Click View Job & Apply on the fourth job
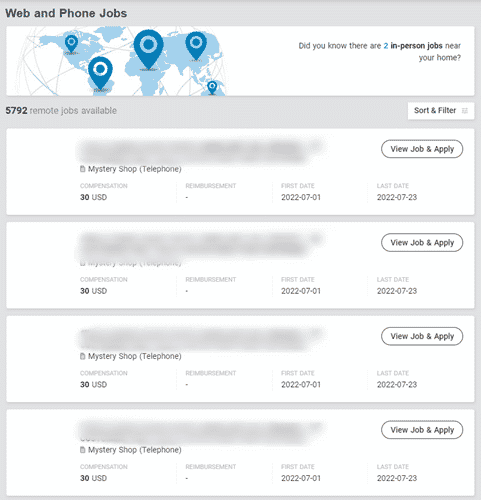Image resolution: width=481 pixels, height=500 pixels. pyautogui.click(x=422, y=430)
